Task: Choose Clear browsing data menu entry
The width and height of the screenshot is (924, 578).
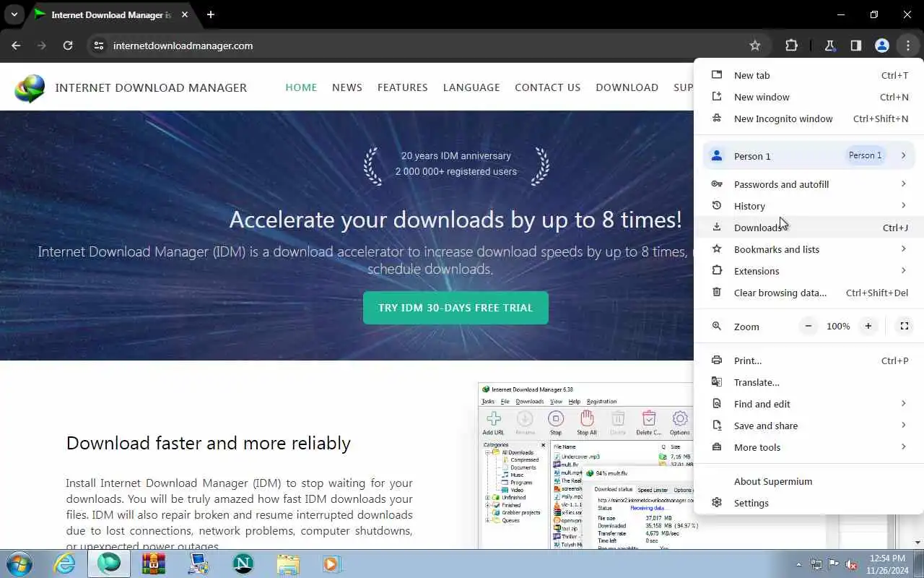Action: (808, 293)
